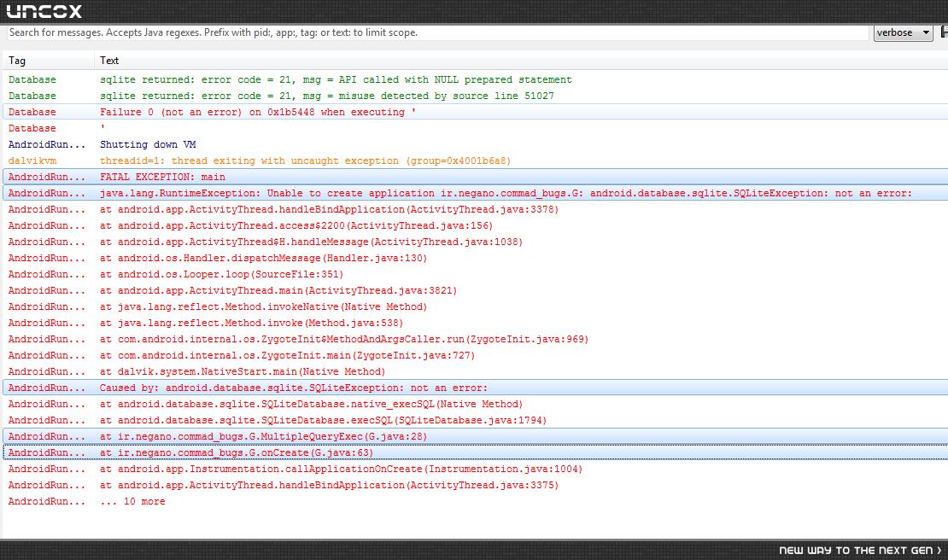This screenshot has height=560, width=948.
Task: Select the handleBindApplication ActivityThread.java:3375 line
Action: coord(475,485)
